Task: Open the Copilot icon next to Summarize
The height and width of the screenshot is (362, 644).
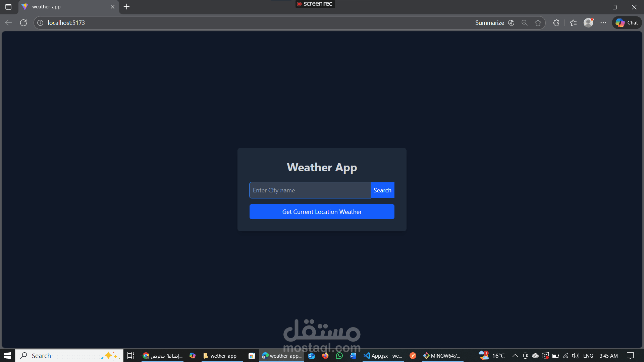Action: 511,22
